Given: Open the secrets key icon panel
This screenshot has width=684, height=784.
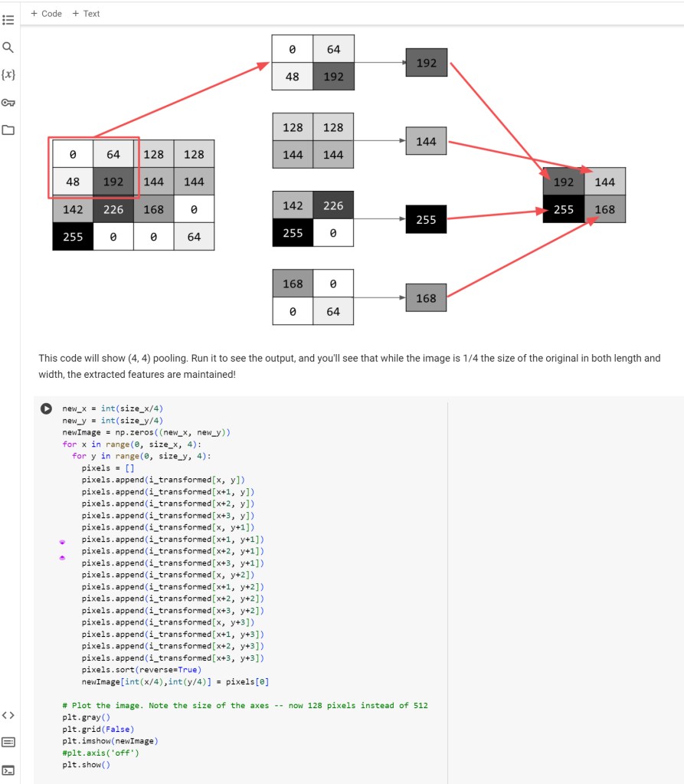Looking at the screenshot, I should [x=8, y=102].
